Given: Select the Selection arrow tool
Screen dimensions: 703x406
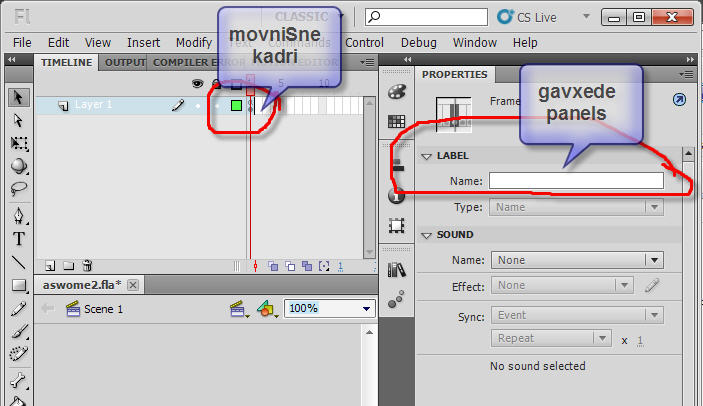Looking at the screenshot, I should click(18, 97).
